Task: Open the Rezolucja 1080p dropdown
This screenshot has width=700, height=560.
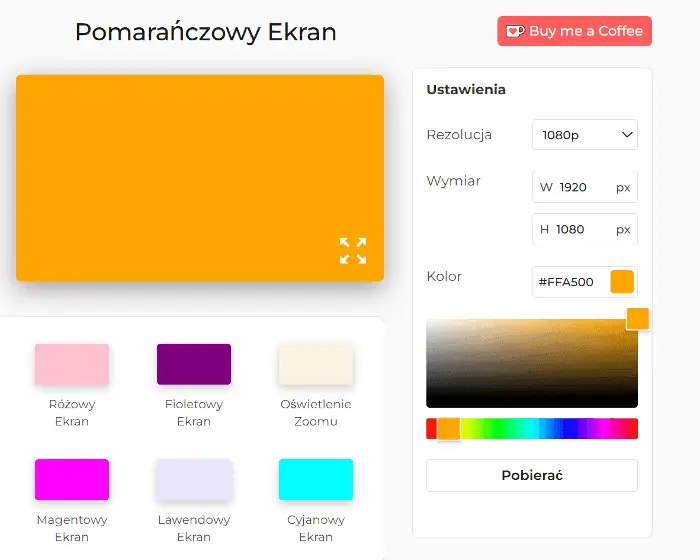Action: click(x=584, y=135)
